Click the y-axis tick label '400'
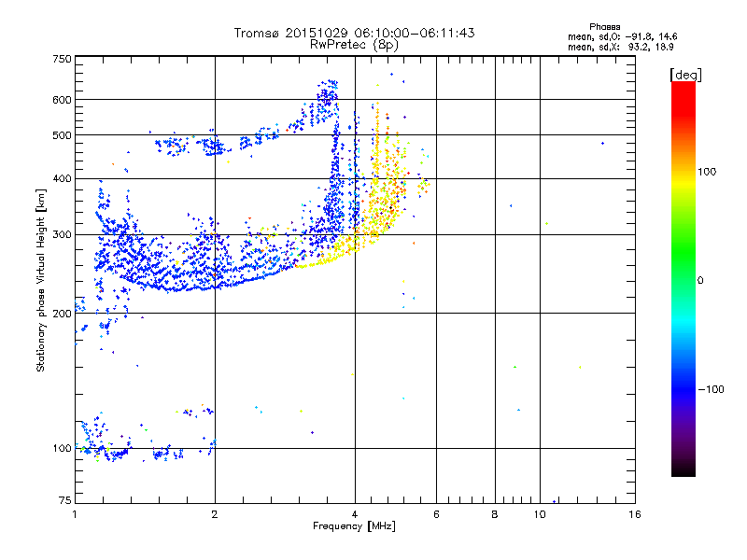Image resolution: width=747 pixels, height=560 pixels. [x=62, y=178]
